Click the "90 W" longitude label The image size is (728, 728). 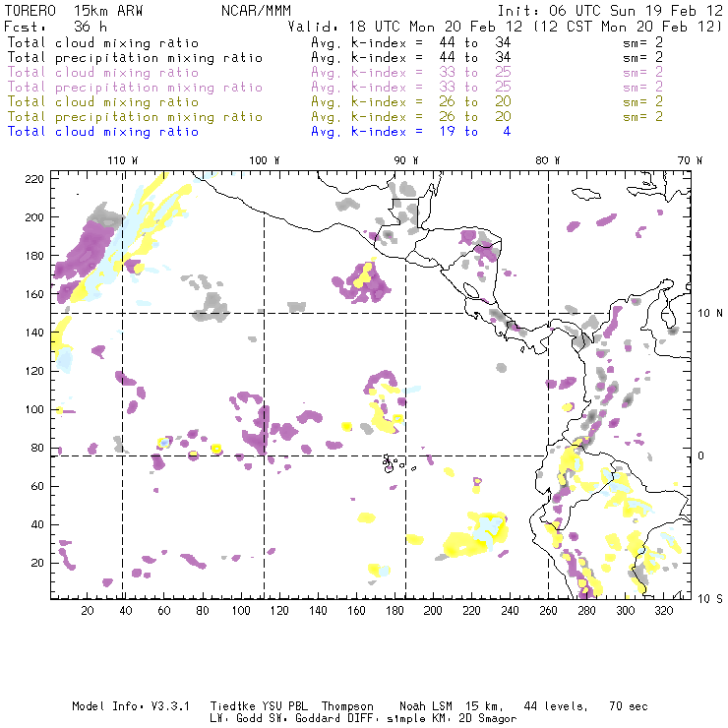(x=406, y=160)
